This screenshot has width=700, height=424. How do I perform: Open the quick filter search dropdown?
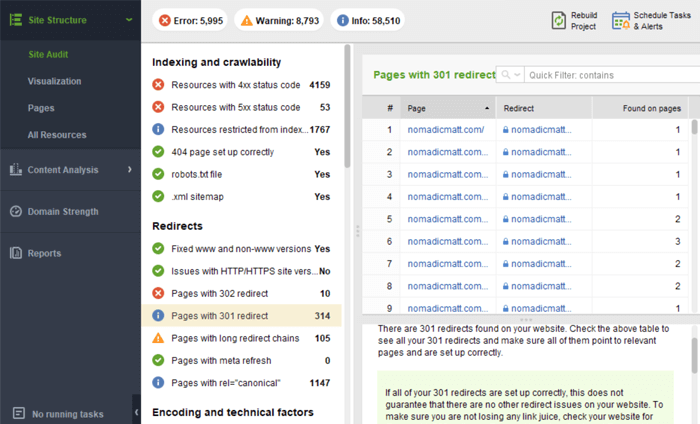tap(510, 75)
